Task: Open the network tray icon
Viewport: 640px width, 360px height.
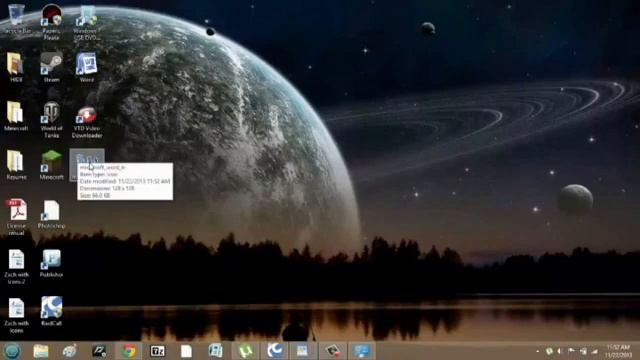Action: 583,351
